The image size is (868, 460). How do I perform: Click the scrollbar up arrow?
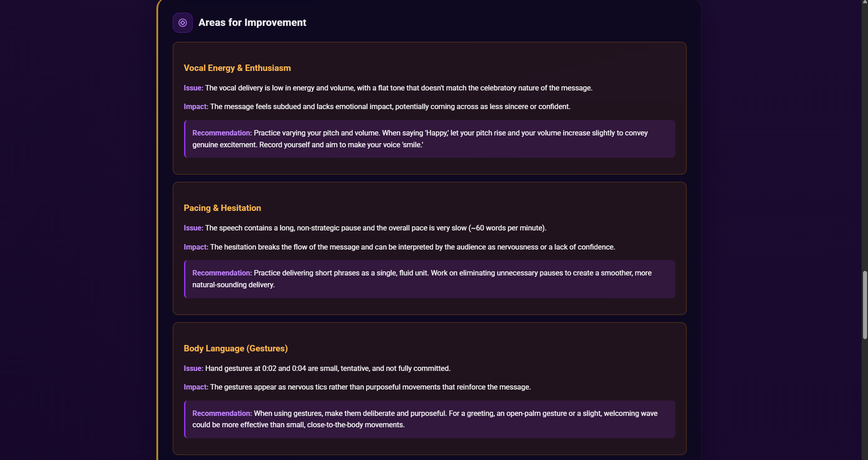[x=864, y=3]
